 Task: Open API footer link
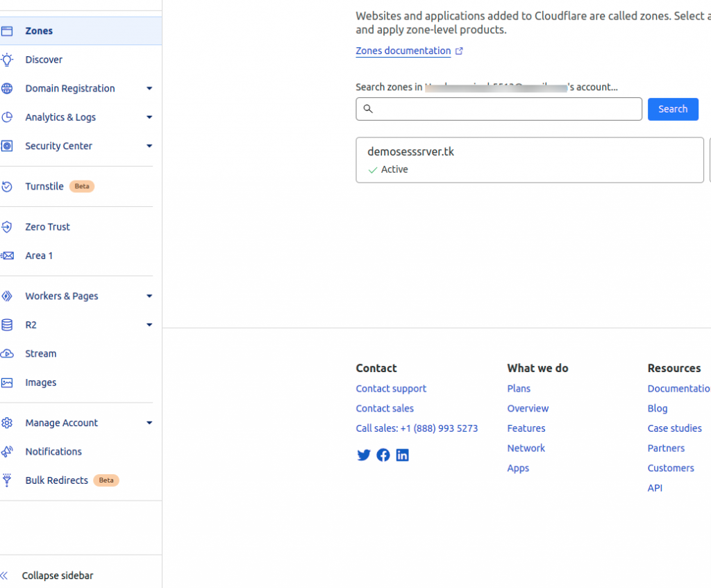[x=655, y=488]
